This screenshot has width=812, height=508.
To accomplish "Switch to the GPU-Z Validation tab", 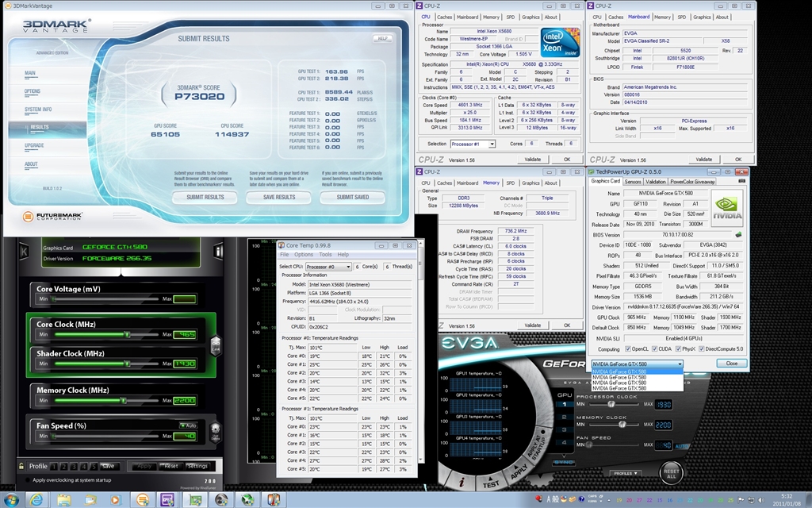I will coord(655,182).
